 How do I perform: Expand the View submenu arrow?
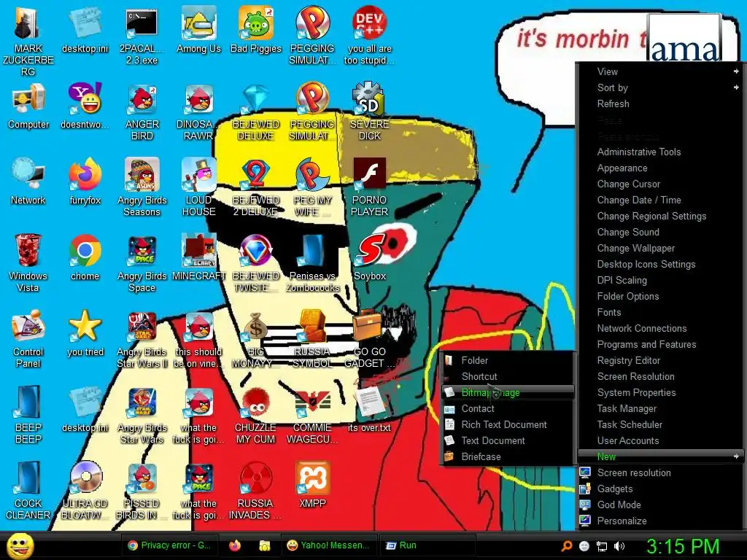(x=737, y=71)
